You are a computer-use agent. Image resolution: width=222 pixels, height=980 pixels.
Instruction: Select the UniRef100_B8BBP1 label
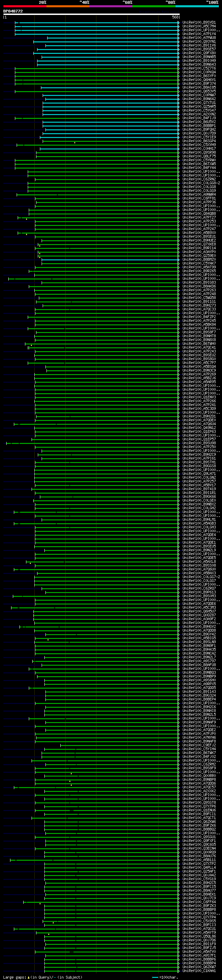(x=199, y=125)
